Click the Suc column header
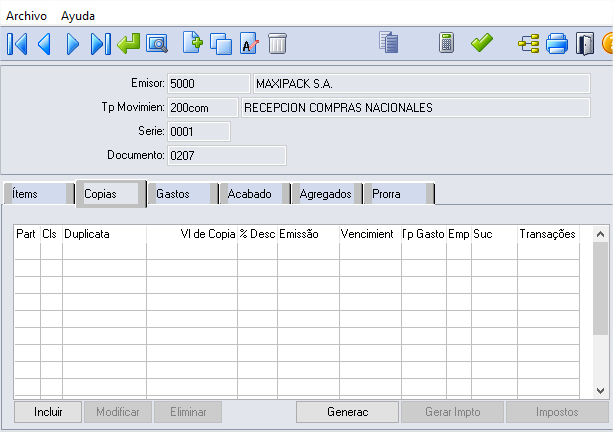This screenshot has width=613, height=432. 495,234
